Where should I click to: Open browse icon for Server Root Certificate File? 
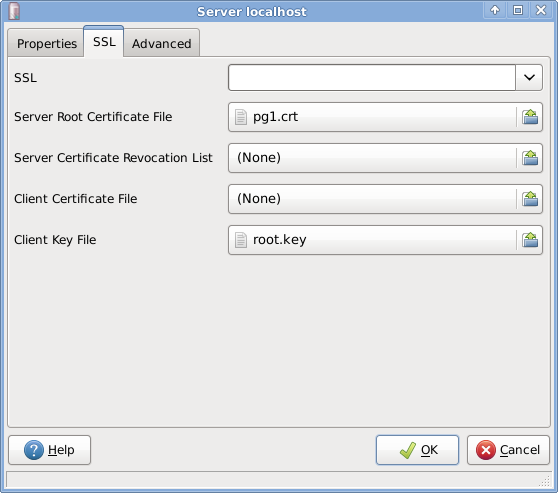530,117
